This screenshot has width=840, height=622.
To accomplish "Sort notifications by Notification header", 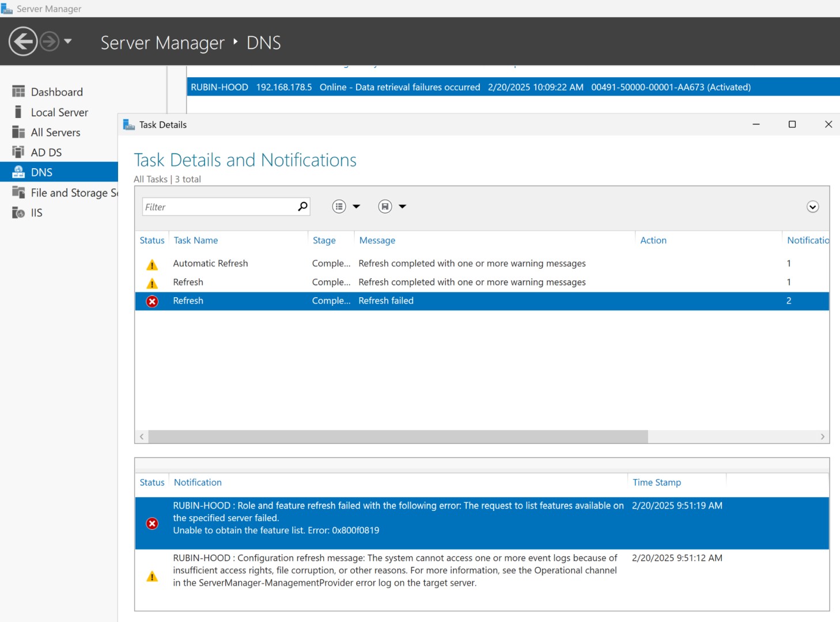I will point(198,482).
